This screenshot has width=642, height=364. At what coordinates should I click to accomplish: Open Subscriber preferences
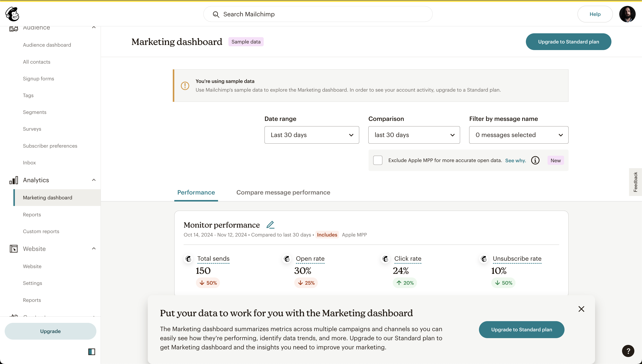(50, 146)
